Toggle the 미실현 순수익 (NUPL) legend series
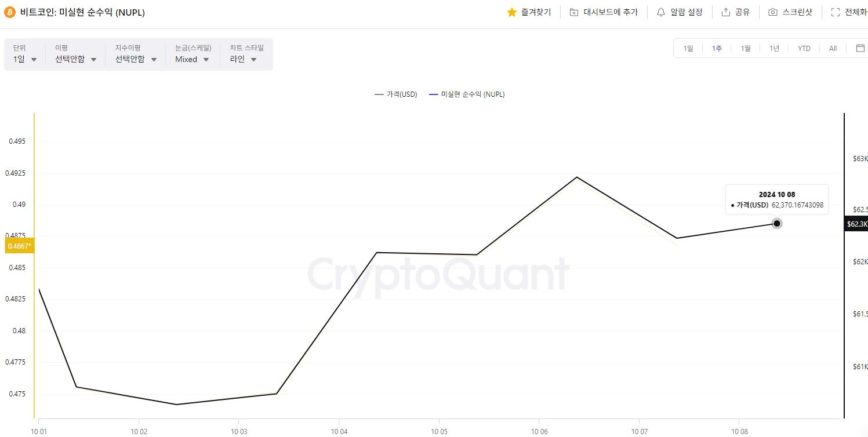Viewport: 868px width, 437px height. point(467,94)
